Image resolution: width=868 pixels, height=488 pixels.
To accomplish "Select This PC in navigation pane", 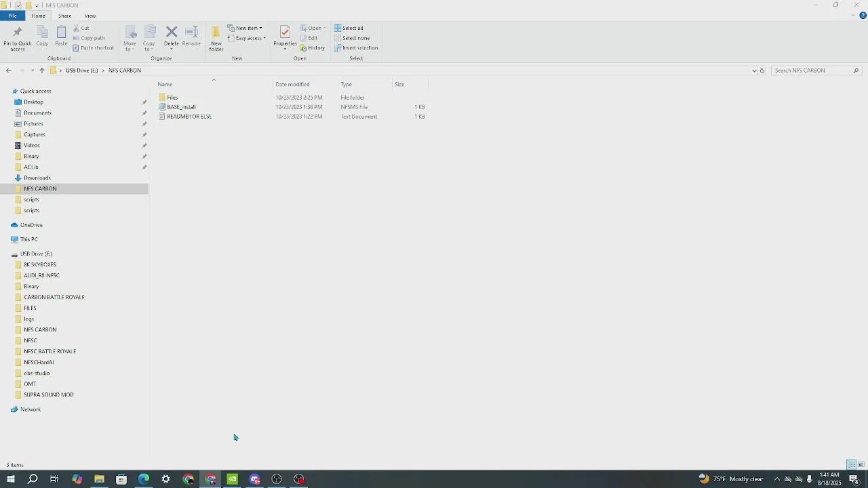I will pyautogui.click(x=29, y=239).
